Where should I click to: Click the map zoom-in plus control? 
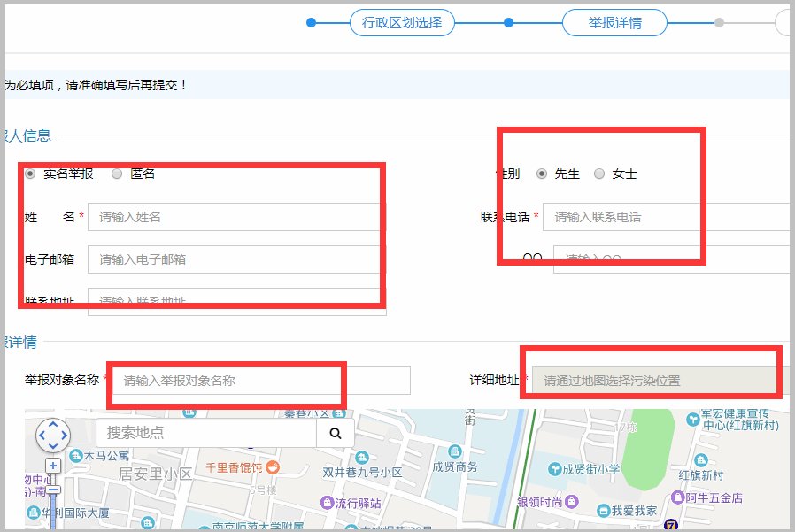(51, 465)
